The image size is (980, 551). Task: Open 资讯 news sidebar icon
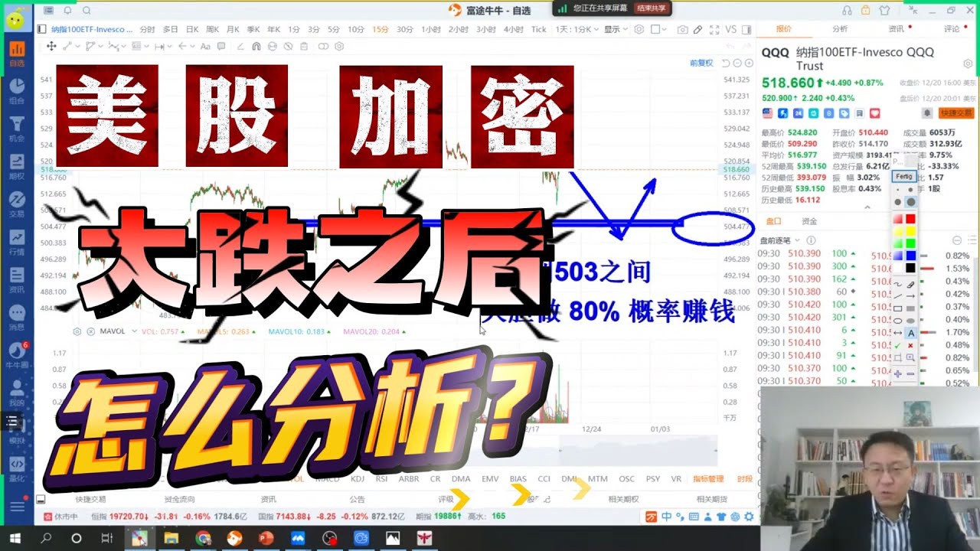tap(16, 280)
